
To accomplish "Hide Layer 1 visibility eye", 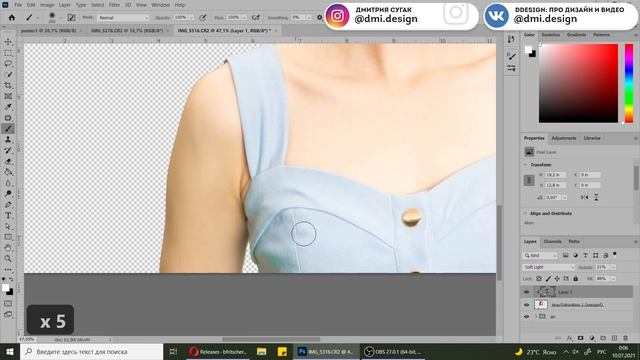I will pos(527,292).
